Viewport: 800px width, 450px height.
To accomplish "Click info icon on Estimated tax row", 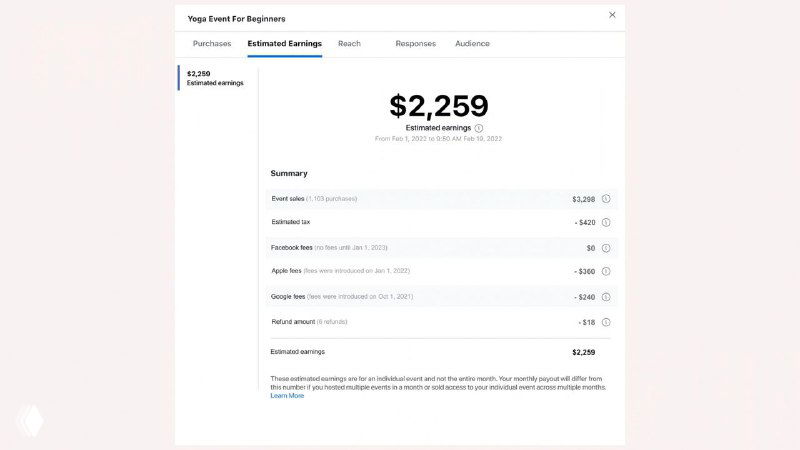I will 606,222.
